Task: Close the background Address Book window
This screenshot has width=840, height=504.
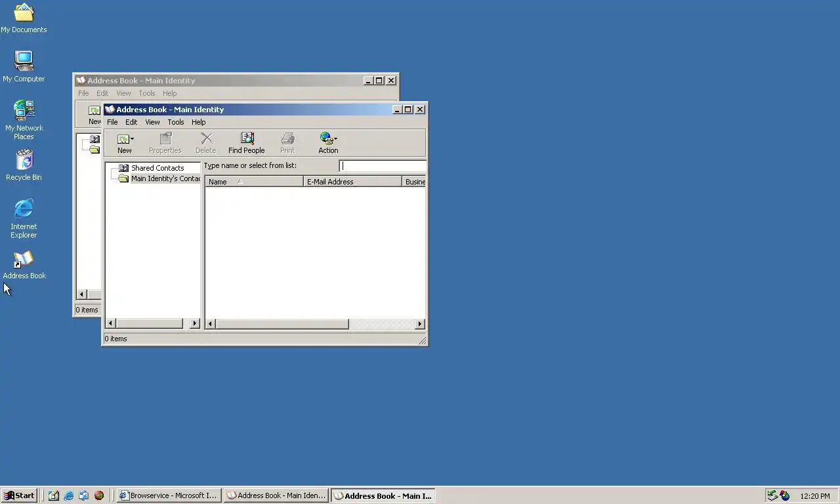Action: coord(391,81)
